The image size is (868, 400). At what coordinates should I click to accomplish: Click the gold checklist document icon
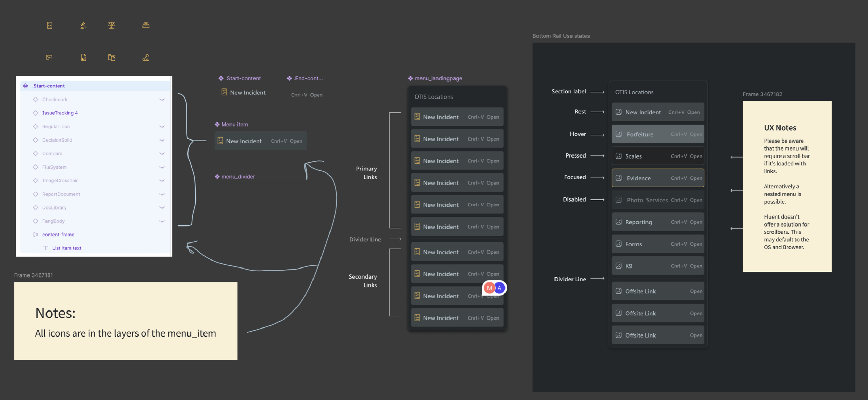(49, 25)
